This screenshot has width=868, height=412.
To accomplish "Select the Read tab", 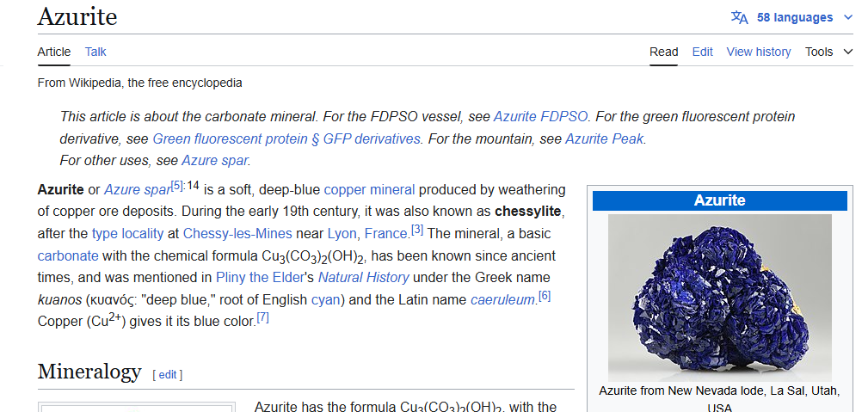I will (664, 52).
